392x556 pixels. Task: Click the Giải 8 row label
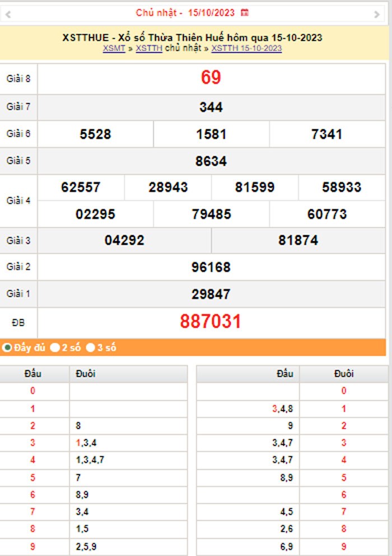[x=18, y=78]
